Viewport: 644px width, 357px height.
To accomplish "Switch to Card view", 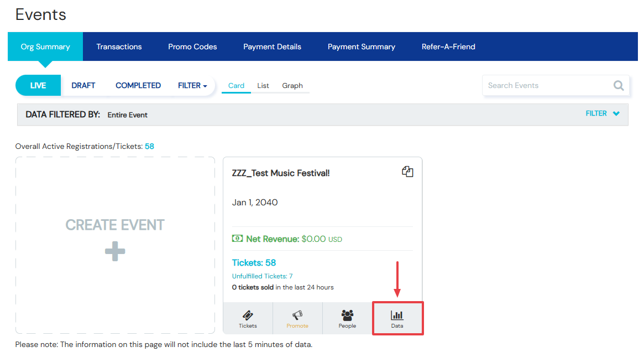I will (236, 86).
